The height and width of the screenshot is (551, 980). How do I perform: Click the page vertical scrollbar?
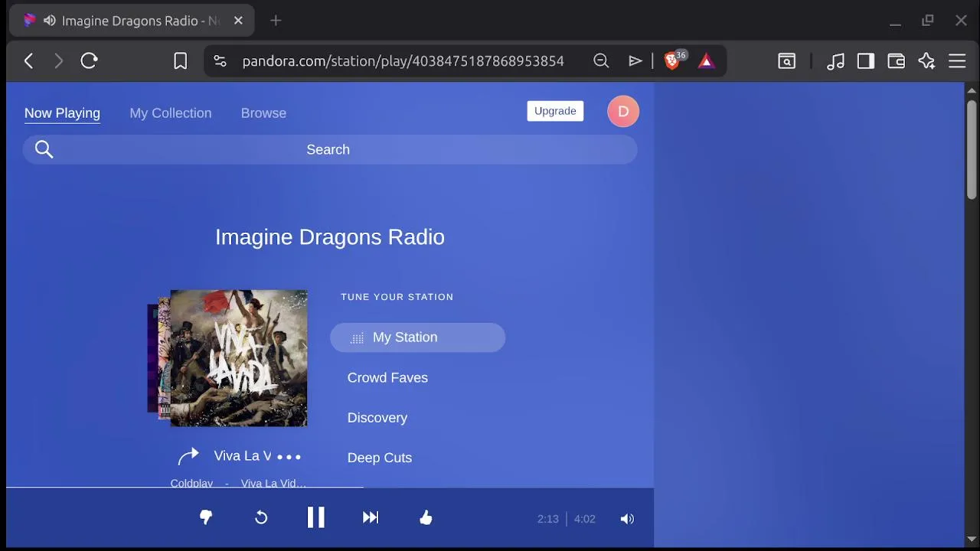click(971, 149)
